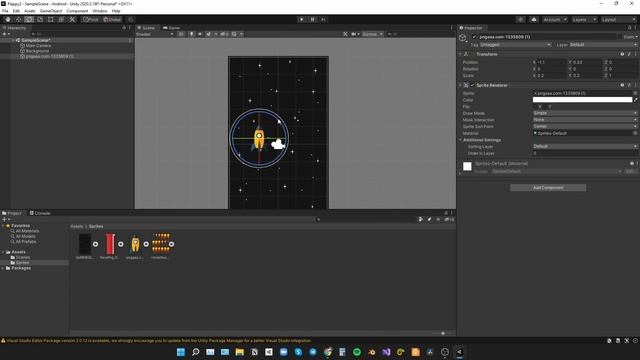Open the Draw Mode dropdown

click(585, 113)
